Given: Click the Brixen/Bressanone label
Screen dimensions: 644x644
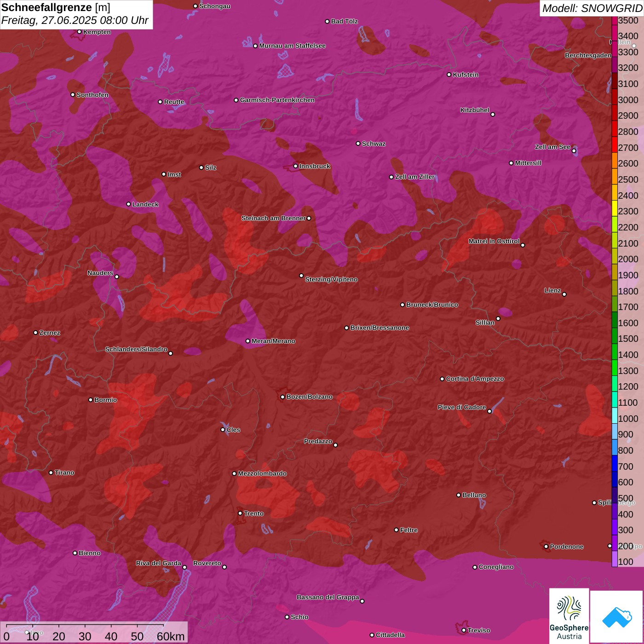Looking at the screenshot, I should [379, 328].
